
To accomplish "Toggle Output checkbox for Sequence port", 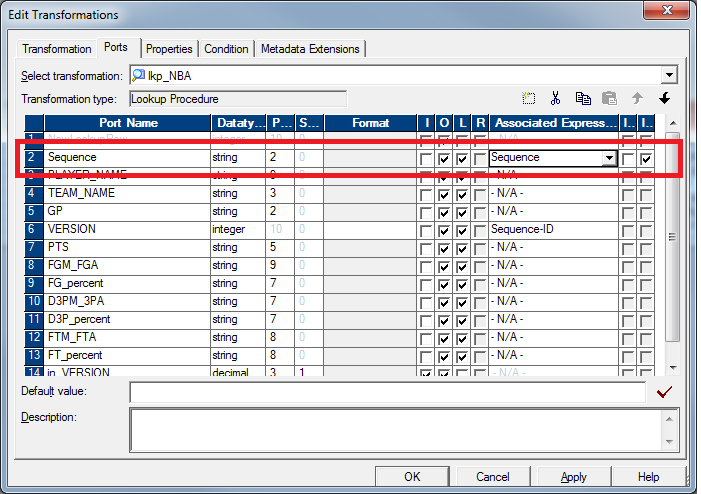I will (444, 159).
